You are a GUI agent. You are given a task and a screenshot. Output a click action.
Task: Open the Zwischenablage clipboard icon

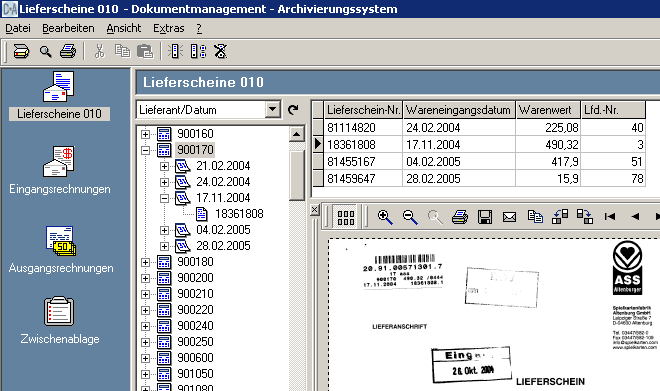pyautogui.click(x=59, y=311)
